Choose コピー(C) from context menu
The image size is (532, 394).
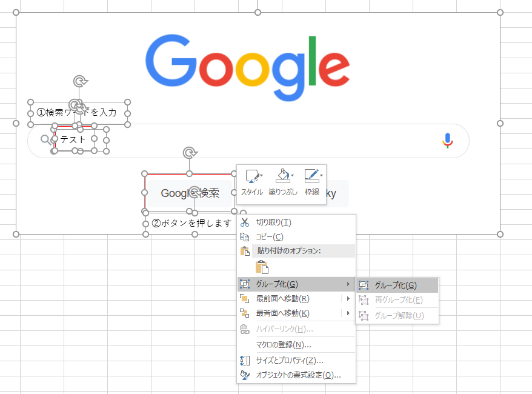[x=296, y=237]
